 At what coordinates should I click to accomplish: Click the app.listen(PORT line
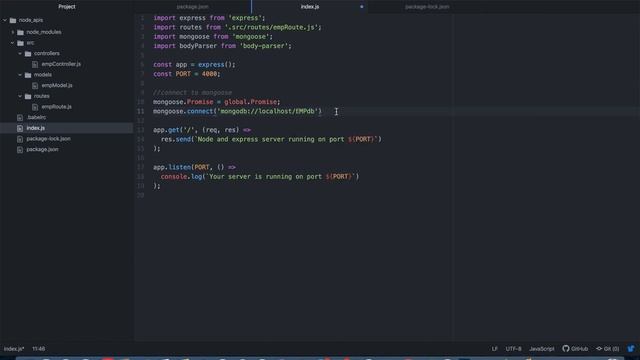click(194, 167)
